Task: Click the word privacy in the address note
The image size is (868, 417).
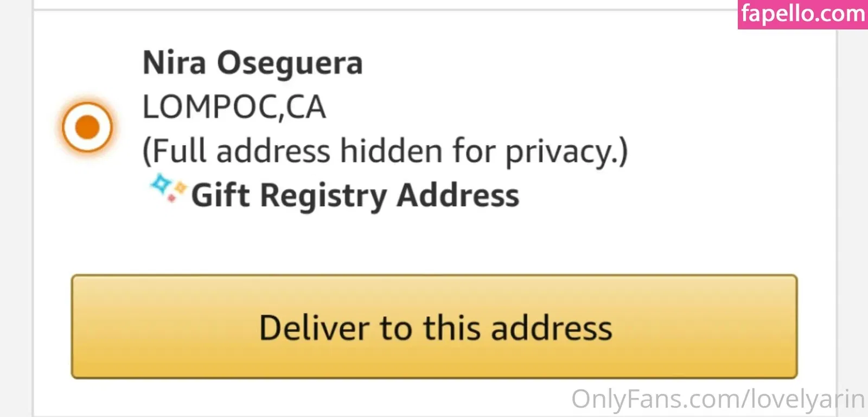Action: pos(560,151)
